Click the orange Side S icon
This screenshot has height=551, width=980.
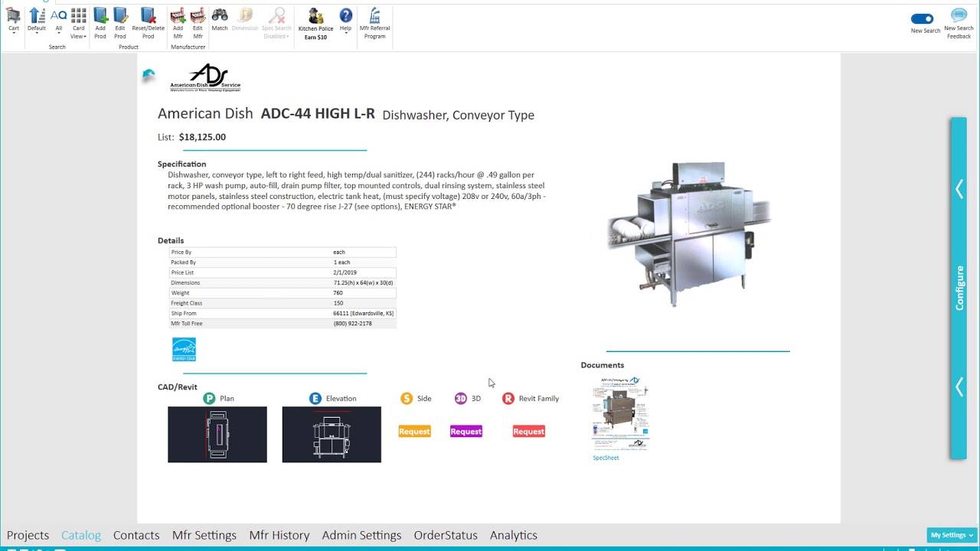407,398
